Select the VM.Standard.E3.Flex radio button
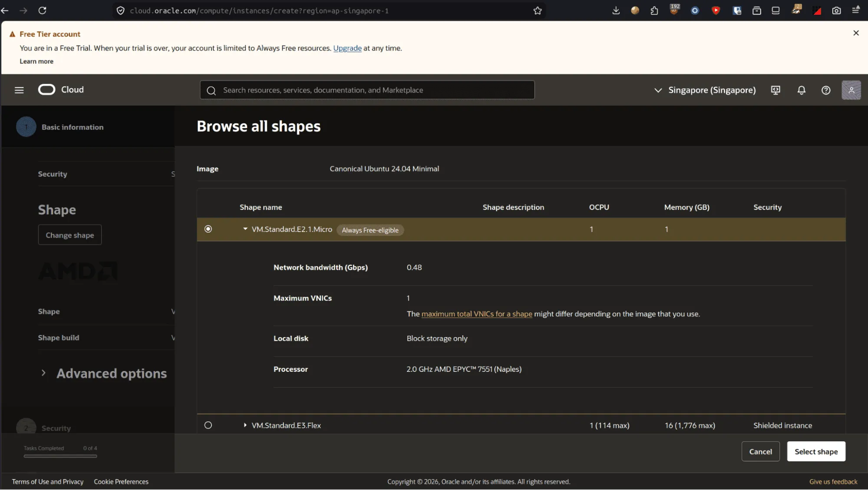Screen dimensions: 868x490 coord(208,425)
